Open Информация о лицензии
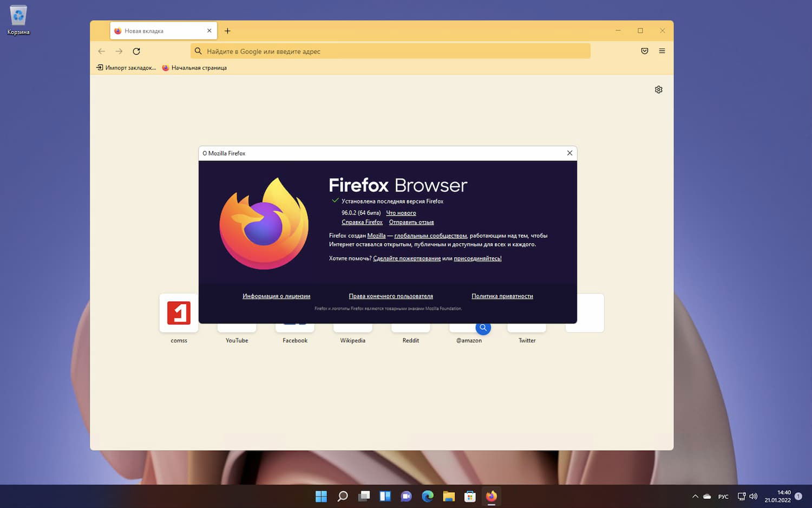812x508 pixels. pos(276,296)
